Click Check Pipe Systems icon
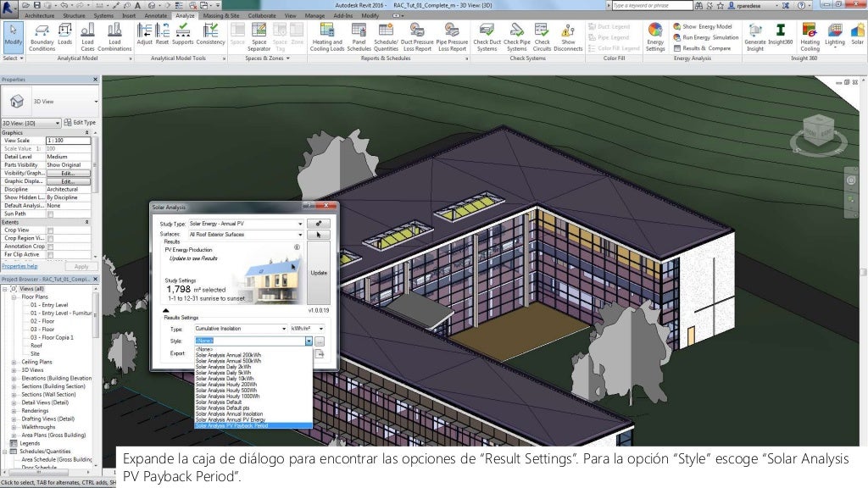The width and height of the screenshot is (868, 488). [x=517, y=37]
